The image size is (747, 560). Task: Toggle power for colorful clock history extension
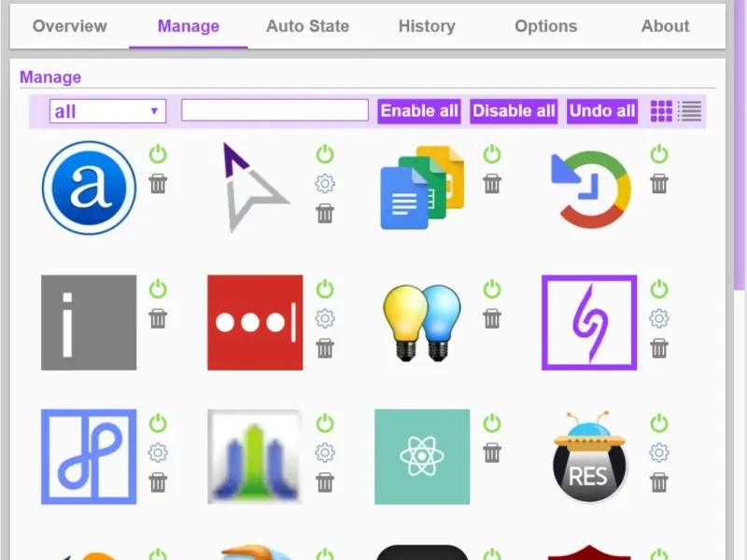click(659, 154)
